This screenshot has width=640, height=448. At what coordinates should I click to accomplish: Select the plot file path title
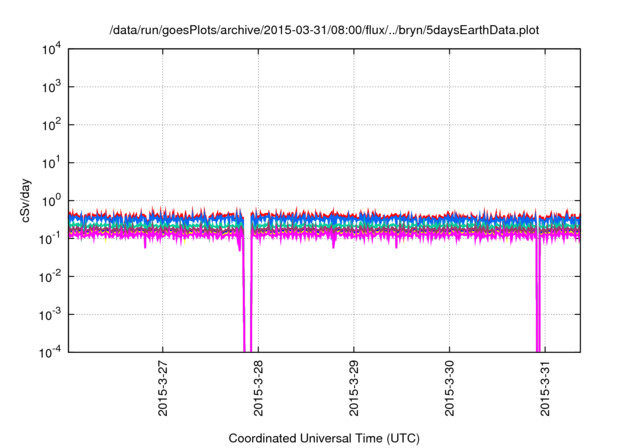click(324, 30)
